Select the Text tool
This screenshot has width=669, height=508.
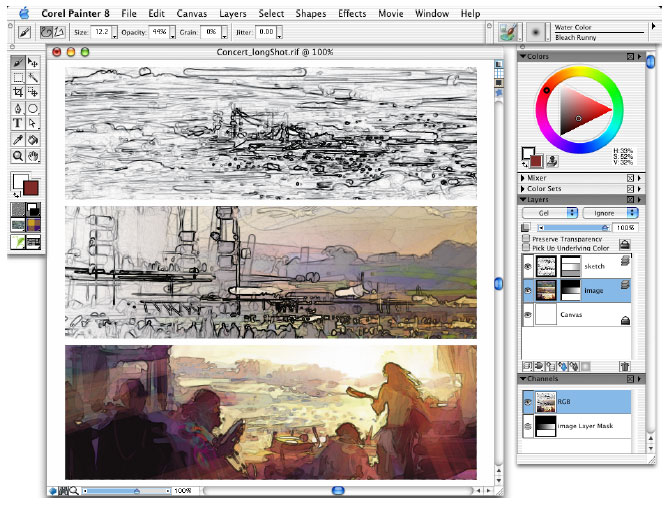tap(18, 123)
